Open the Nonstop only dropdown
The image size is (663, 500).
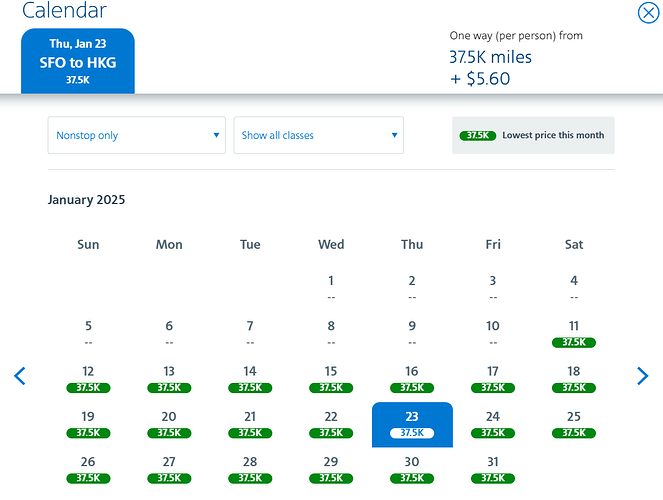[x=137, y=135]
